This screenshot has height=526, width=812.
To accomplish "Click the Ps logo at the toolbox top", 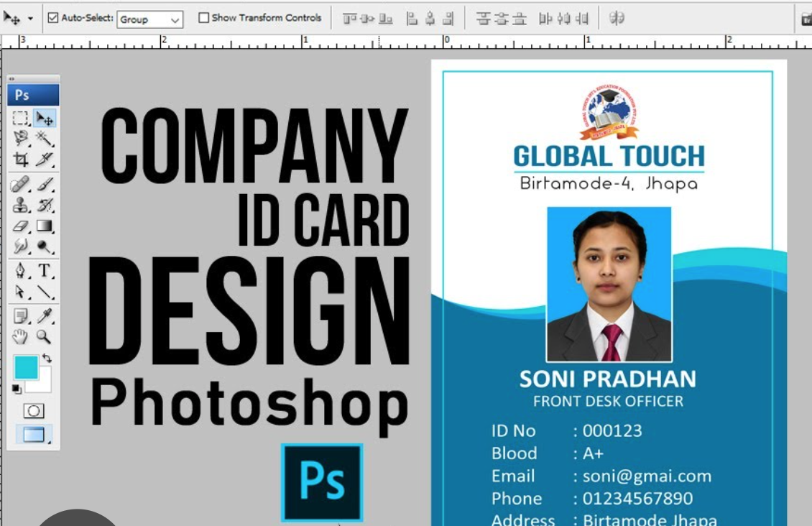I will click(33, 96).
